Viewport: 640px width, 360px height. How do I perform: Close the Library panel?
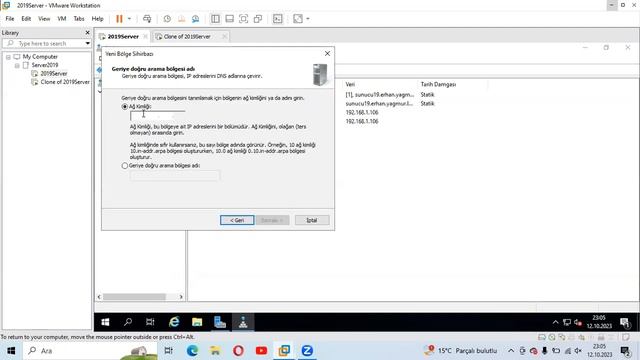(x=87, y=32)
